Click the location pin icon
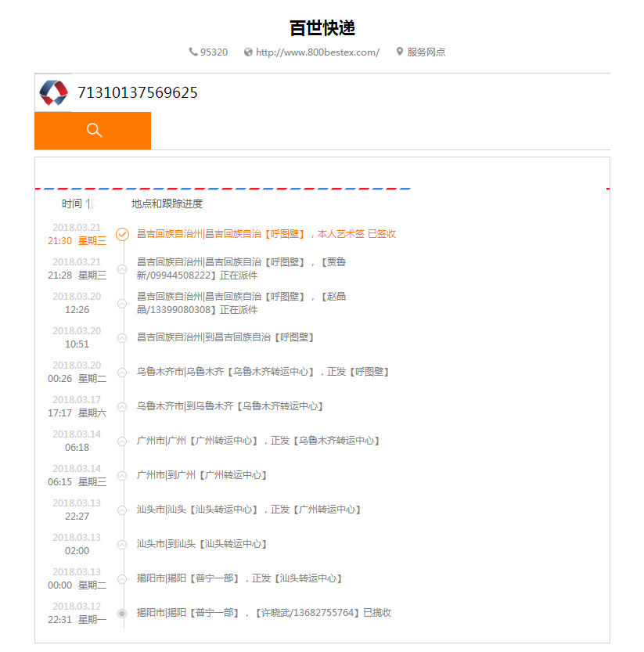The height and width of the screenshot is (652, 644). [400, 52]
